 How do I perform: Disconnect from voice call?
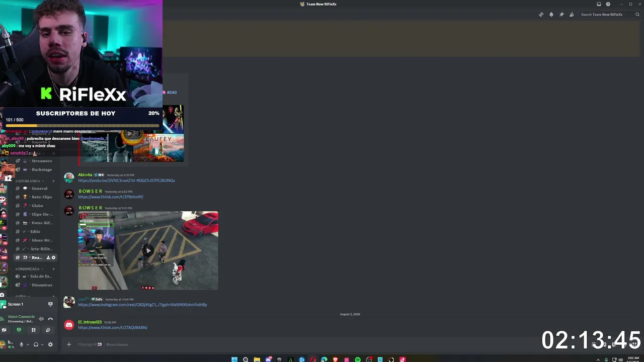50,319
